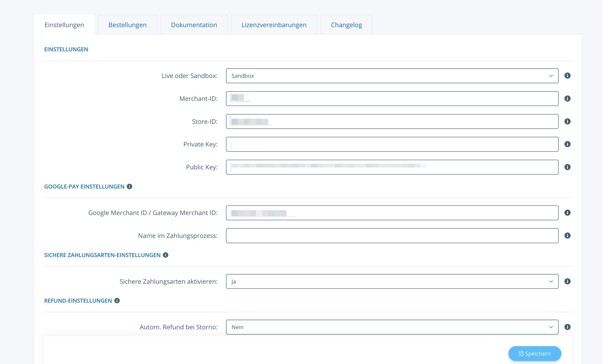Open the Changelog tab

(x=346, y=25)
